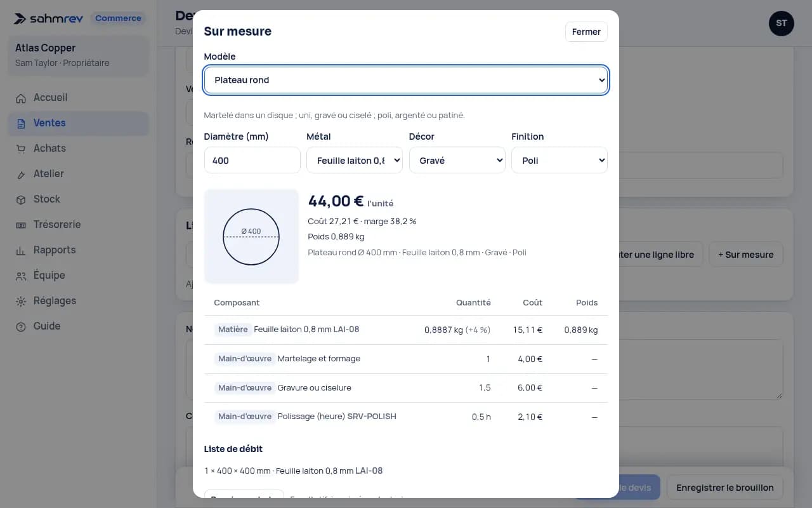Click the Atelier ruler icon
812x508 pixels.
pos(21,174)
